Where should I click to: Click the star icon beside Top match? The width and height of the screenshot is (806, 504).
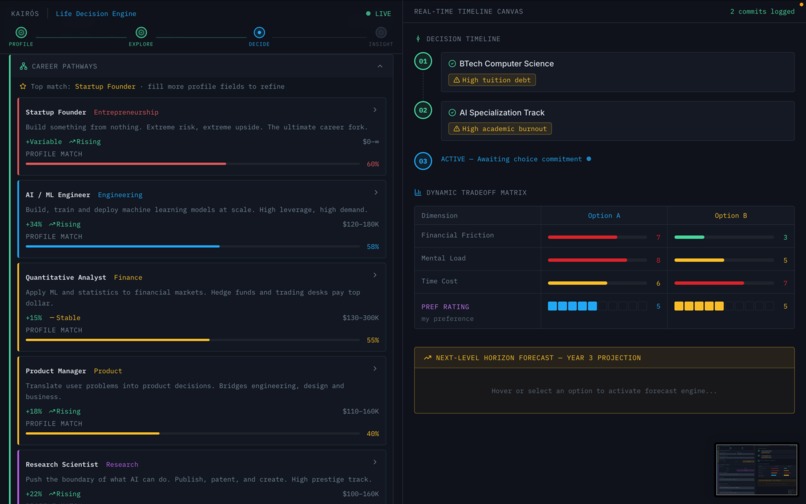[x=23, y=86]
